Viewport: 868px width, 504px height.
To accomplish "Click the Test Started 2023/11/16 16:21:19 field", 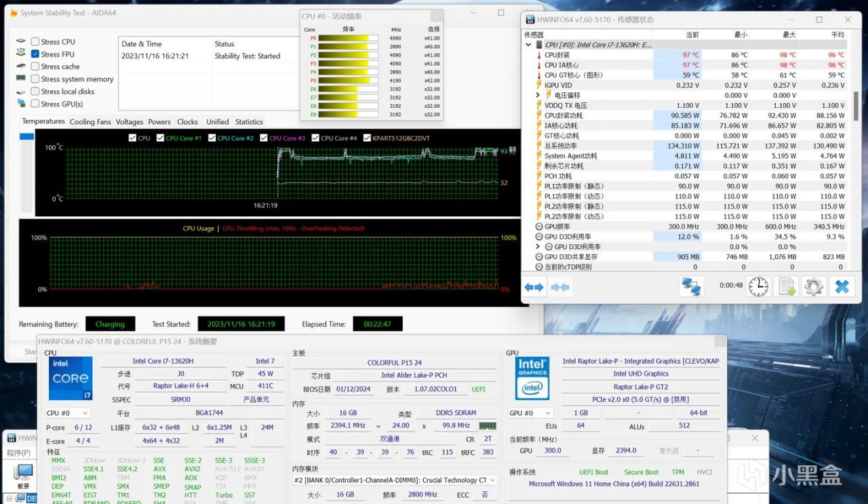I will [x=241, y=324].
